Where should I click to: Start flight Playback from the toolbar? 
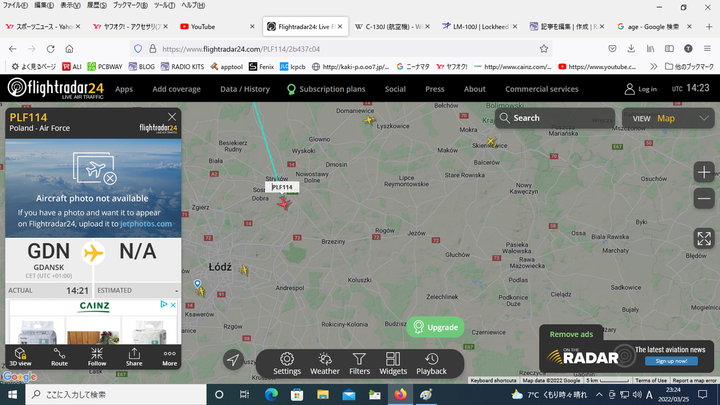(431, 363)
